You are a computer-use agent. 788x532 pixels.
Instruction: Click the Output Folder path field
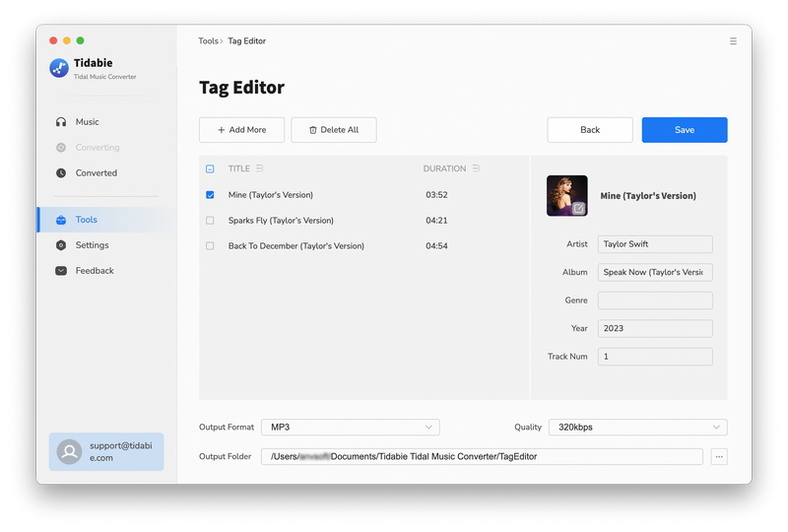coord(482,456)
